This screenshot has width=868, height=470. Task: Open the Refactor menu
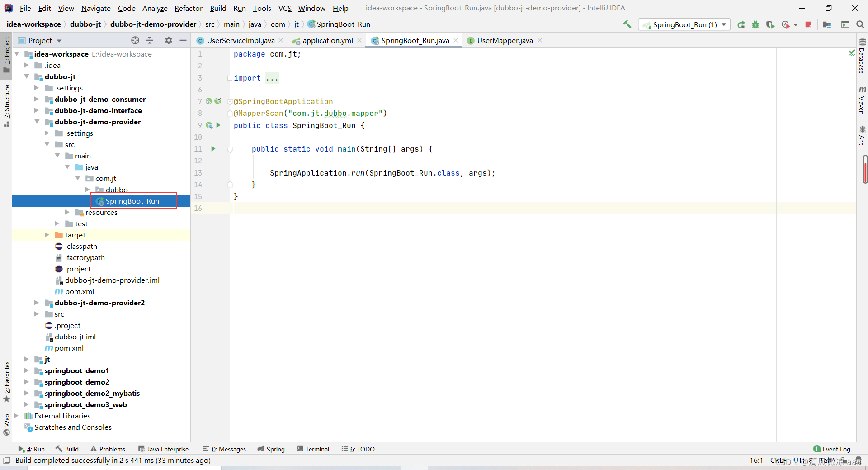pyautogui.click(x=188, y=8)
